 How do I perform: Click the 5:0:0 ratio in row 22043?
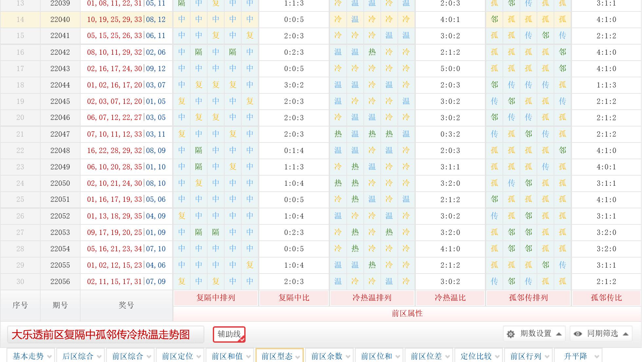[450, 68]
